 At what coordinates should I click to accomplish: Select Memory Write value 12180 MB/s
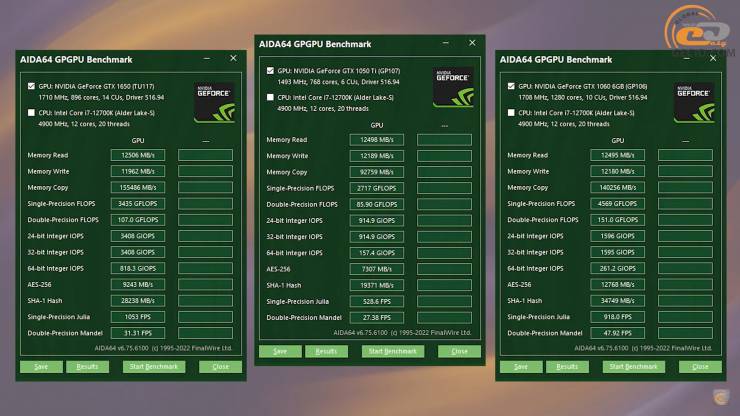point(617,171)
